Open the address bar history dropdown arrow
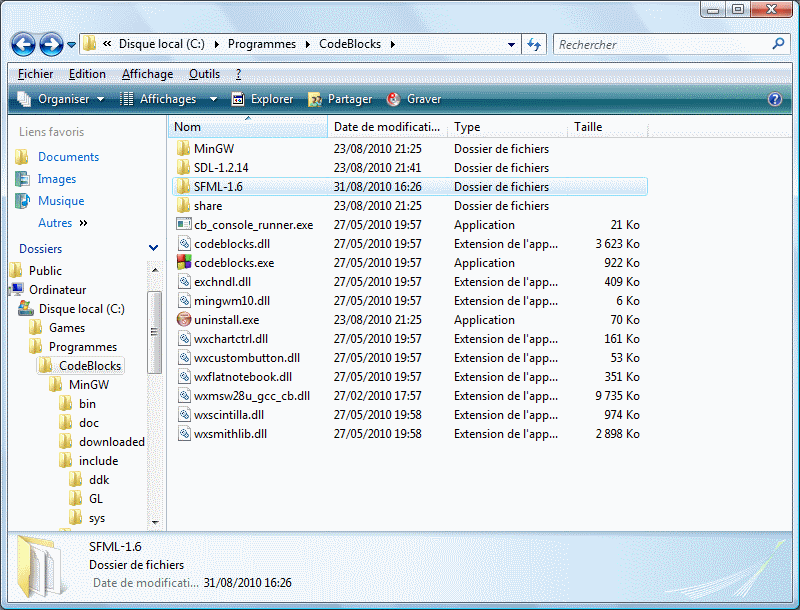 (x=511, y=45)
